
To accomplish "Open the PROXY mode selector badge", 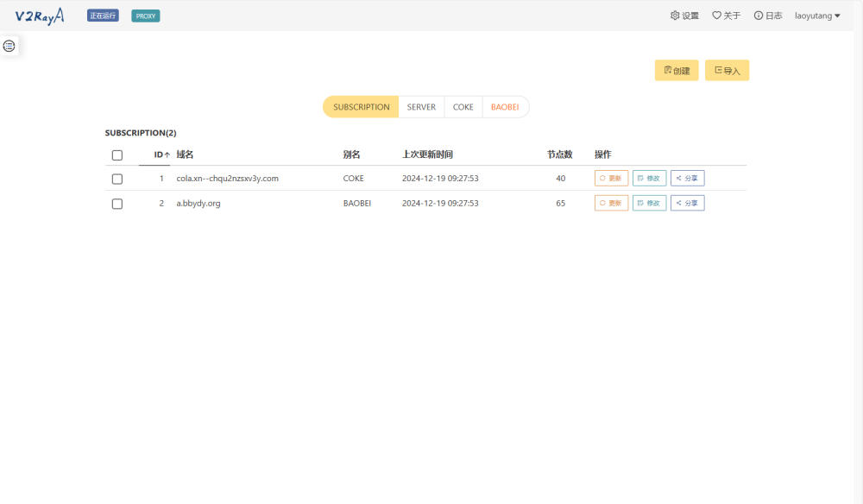I will point(145,15).
